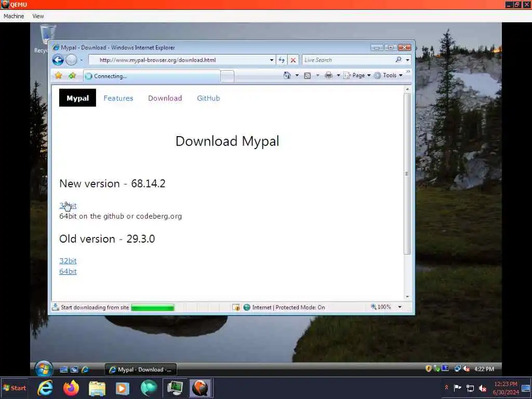Viewport: 532px width, 399px height.
Task: Click the red Stop loading icon
Action: 293,60
